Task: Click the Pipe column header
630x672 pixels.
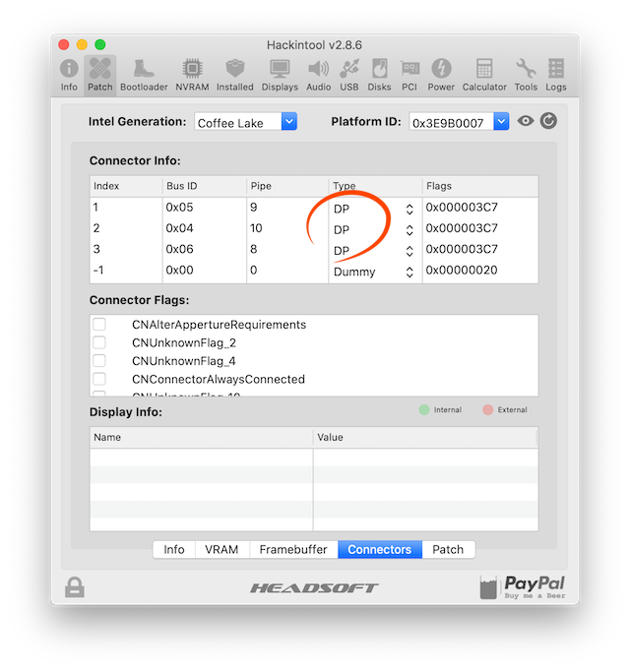Action: point(287,186)
